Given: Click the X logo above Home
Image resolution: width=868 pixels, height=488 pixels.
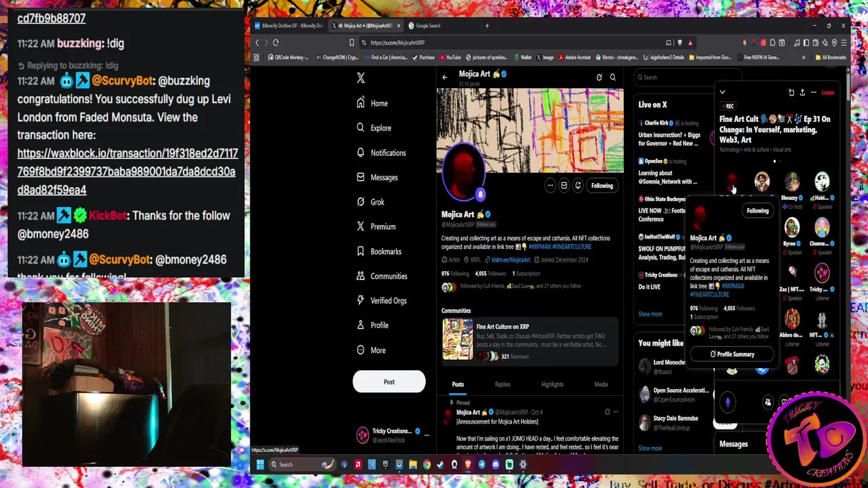Looking at the screenshot, I should (x=361, y=78).
